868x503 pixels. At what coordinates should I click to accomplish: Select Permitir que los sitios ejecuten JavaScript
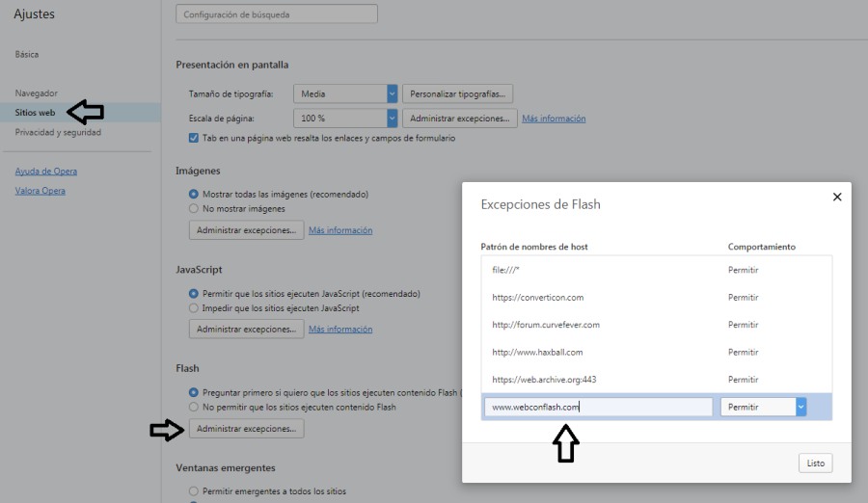point(193,293)
